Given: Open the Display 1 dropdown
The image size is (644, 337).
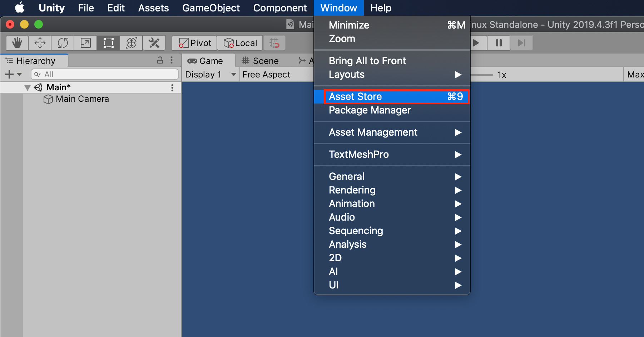Looking at the screenshot, I should [x=209, y=74].
